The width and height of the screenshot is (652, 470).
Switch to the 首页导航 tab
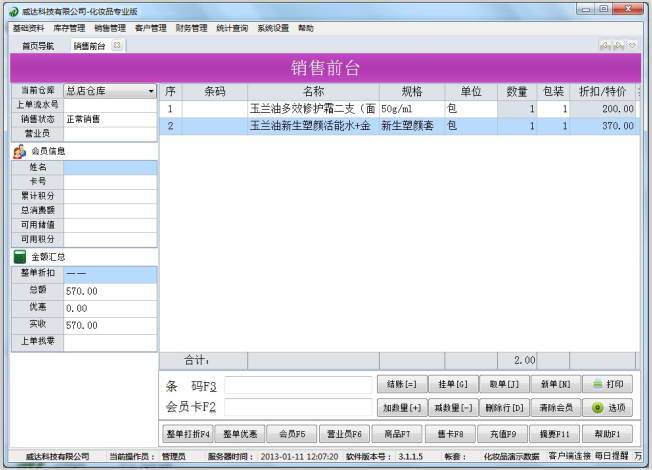point(38,46)
